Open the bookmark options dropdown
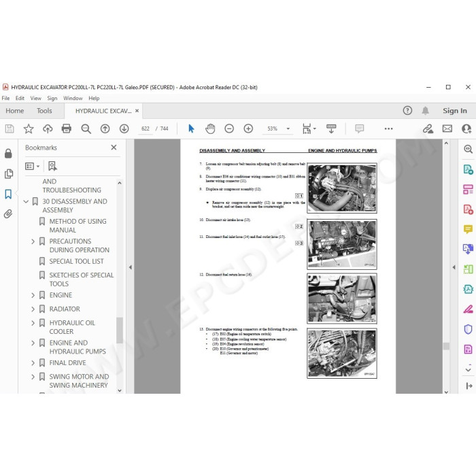The image size is (476, 476). pos(32,166)
